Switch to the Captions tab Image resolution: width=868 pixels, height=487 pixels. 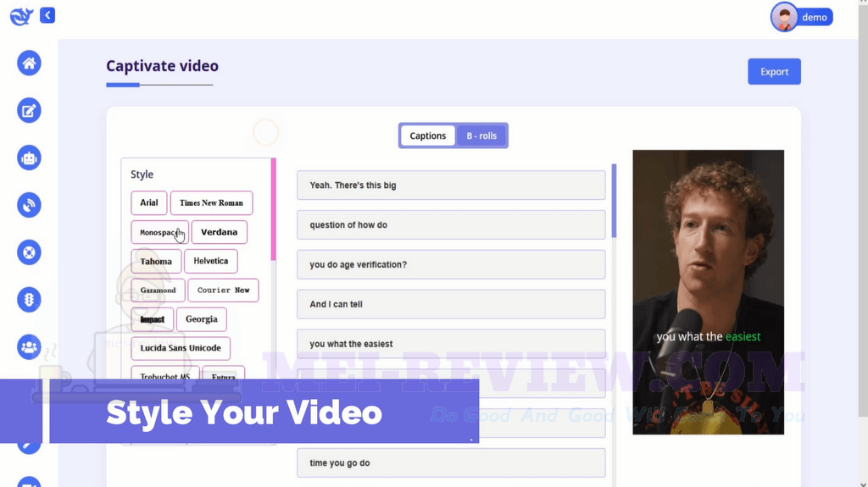[427, 136]
